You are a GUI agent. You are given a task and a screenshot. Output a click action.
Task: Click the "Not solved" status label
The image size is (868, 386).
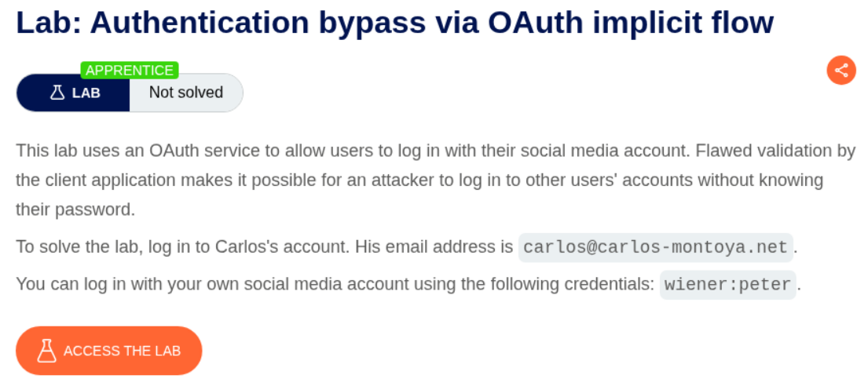pyautogui.click(x=186, y=93)
